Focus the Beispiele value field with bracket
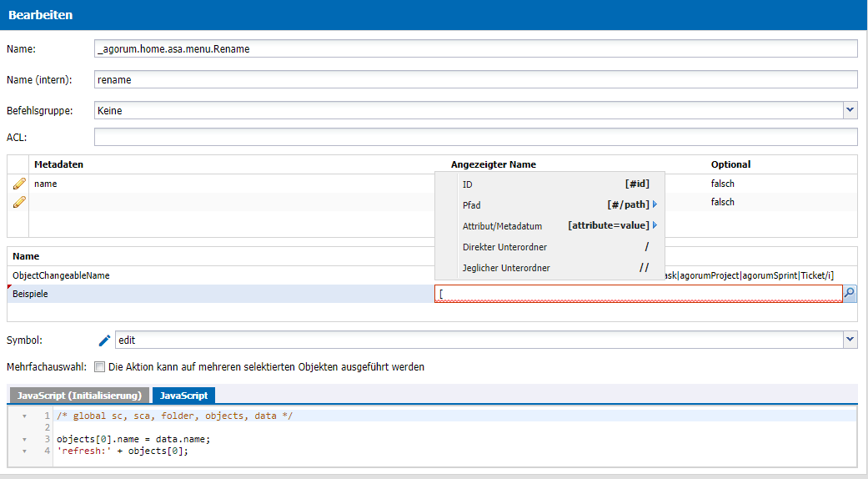Screen dimensions: 868x479 pos(638,294)
